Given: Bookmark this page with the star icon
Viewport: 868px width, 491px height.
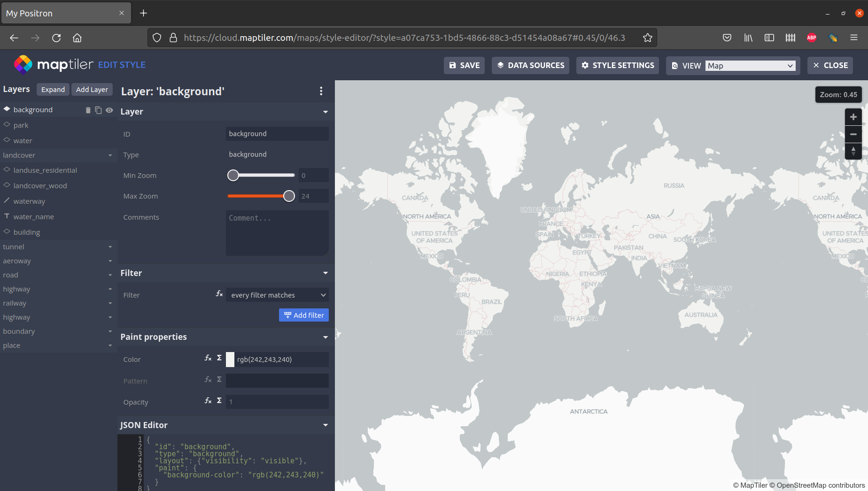Looking at the screenshot, I should tap(648, 38).
